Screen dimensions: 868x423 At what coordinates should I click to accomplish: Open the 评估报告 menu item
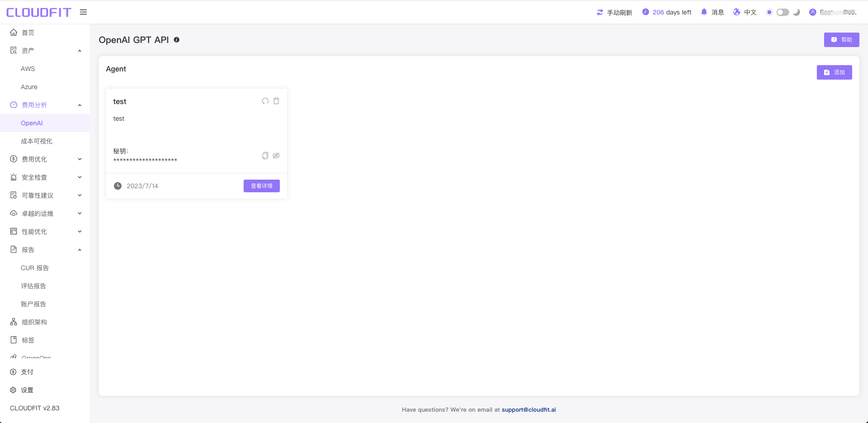pyautogui.click(x=45, y=286)
